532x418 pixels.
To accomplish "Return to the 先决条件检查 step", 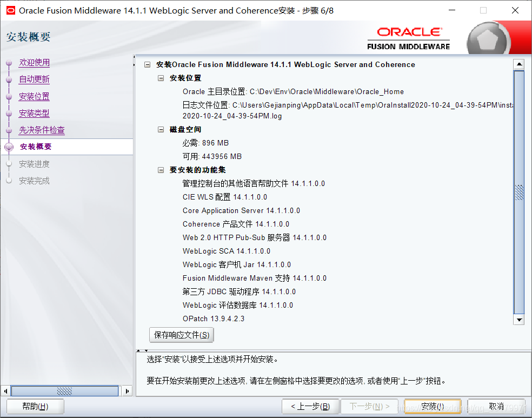I will pos(42,130).
